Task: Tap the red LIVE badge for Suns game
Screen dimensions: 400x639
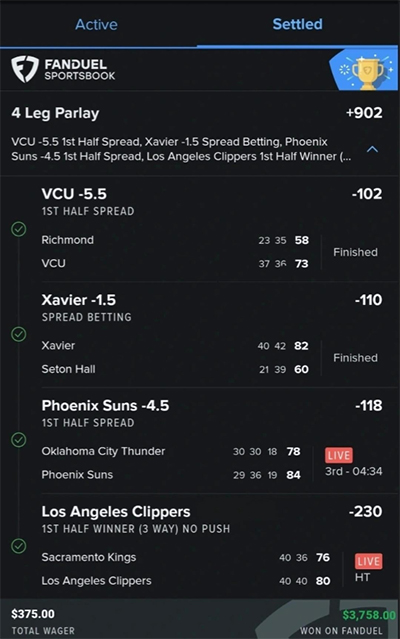Action: click(x=339, y=455)
